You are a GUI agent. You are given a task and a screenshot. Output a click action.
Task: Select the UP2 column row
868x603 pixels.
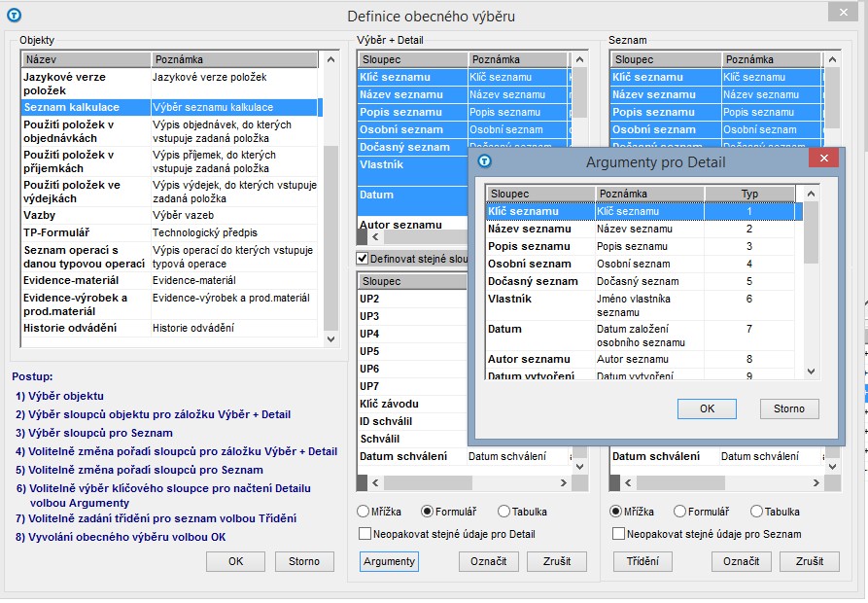click(412, 299)
